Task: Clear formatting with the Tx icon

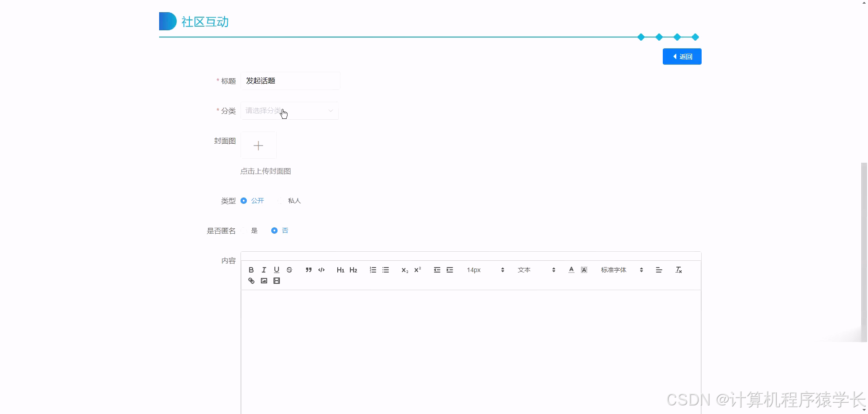Action: 679,270
